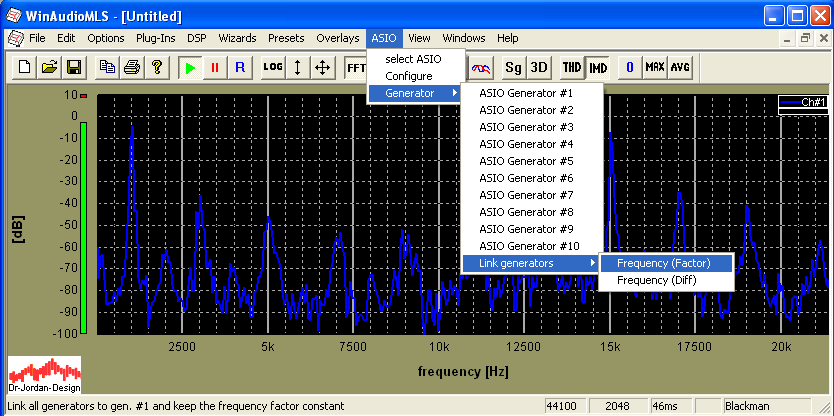This screenshot has height=416, width=834.
Task: Enable the 3D view button
Action: (539, 67)
